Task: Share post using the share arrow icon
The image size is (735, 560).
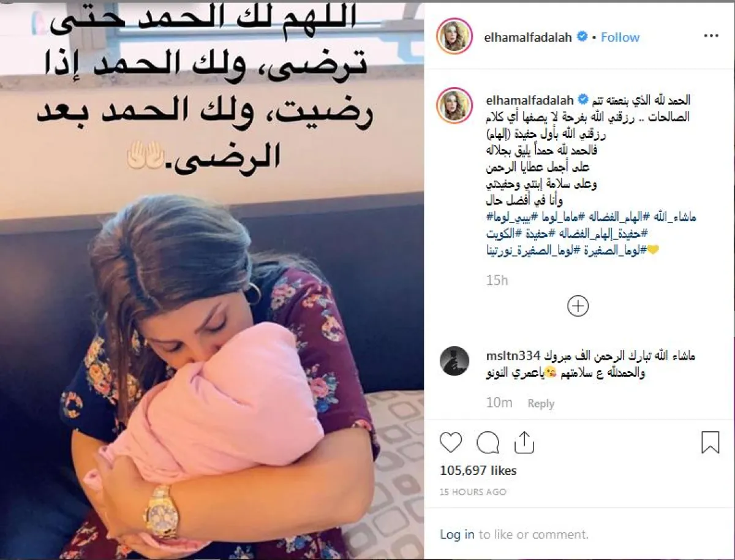Action: coord(524,442)
